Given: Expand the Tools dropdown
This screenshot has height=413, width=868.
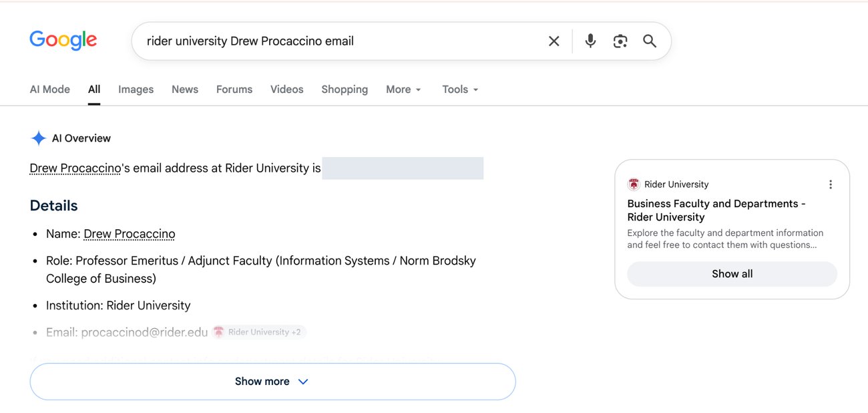Looking at the screenshot, I should 460,90.
